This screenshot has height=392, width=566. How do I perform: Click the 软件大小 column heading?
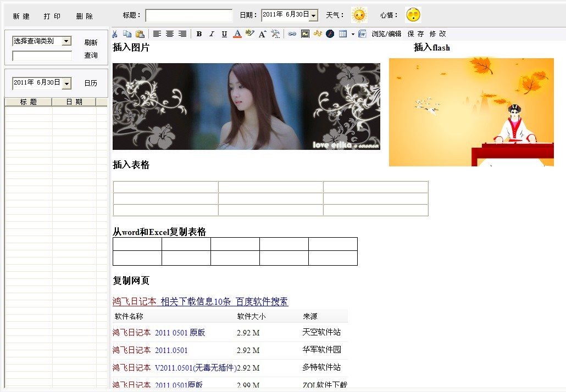(251, 316)
